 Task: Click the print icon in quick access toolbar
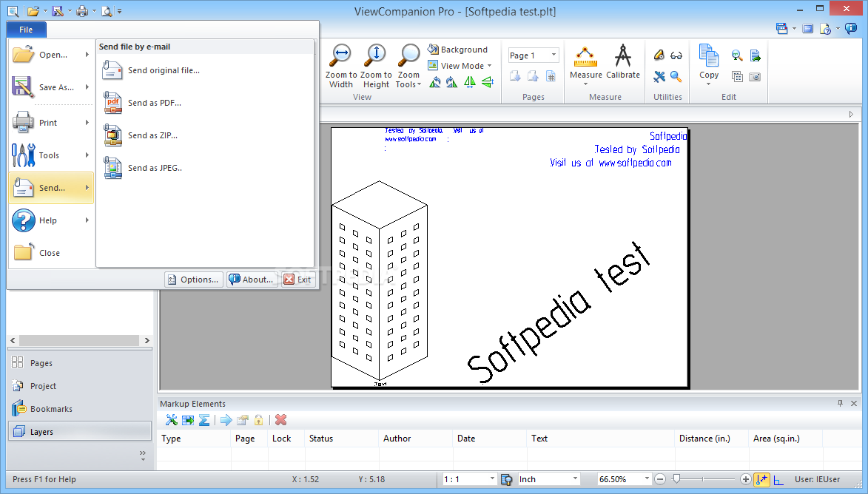click(82, 11)
